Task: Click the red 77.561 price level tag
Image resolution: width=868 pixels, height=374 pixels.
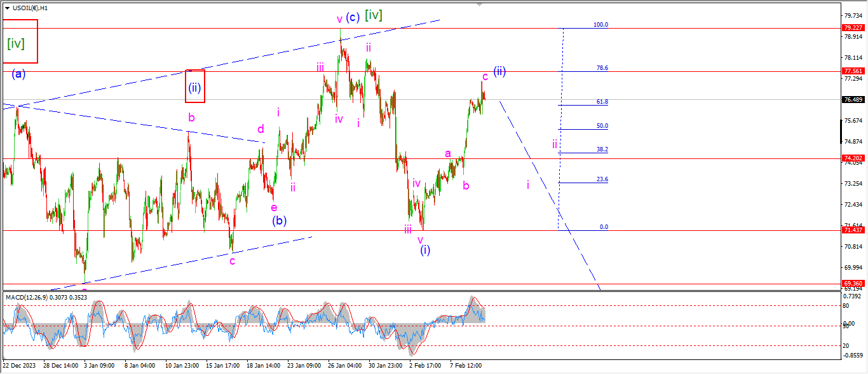Action: 852,71
